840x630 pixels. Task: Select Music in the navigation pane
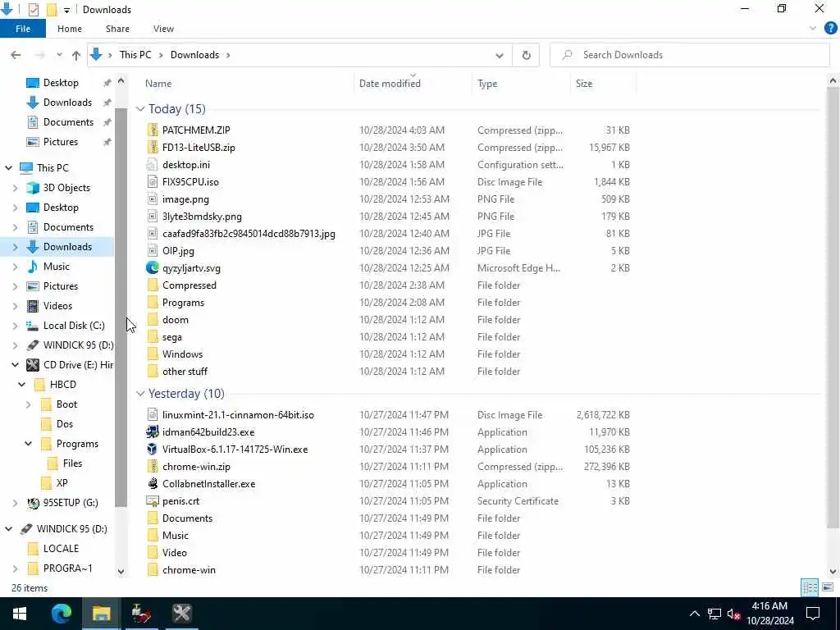click(57, 267)
